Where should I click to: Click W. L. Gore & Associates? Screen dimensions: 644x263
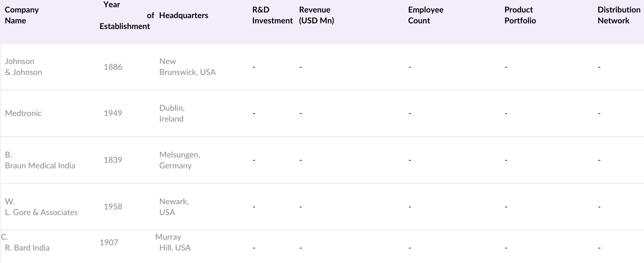coord(41,207)
